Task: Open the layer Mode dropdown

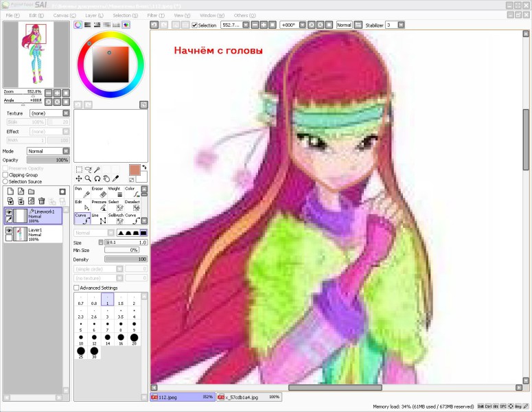Action: click(x=66, y=151)
